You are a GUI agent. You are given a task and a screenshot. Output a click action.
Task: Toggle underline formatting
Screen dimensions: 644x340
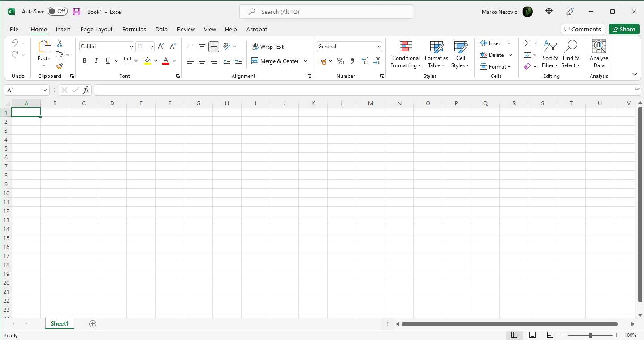point(107,60)
